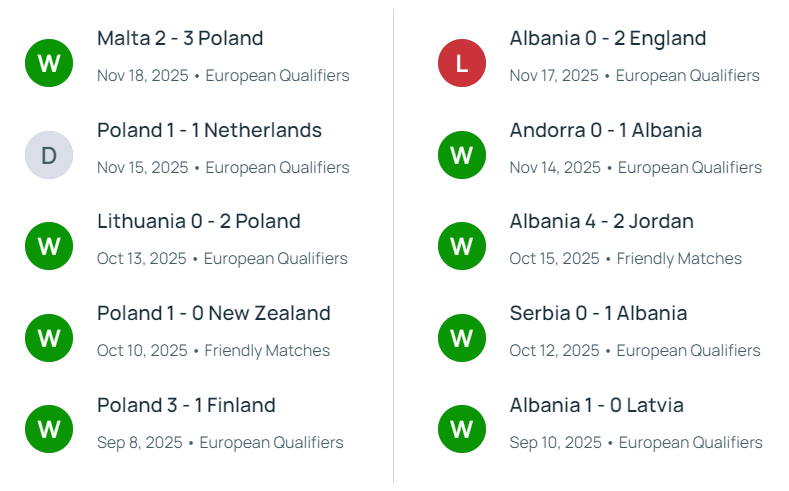Click the Sep 10, 2025 European Qualifiers label
Screen dimensions: 789x491
tap(635, 442)
